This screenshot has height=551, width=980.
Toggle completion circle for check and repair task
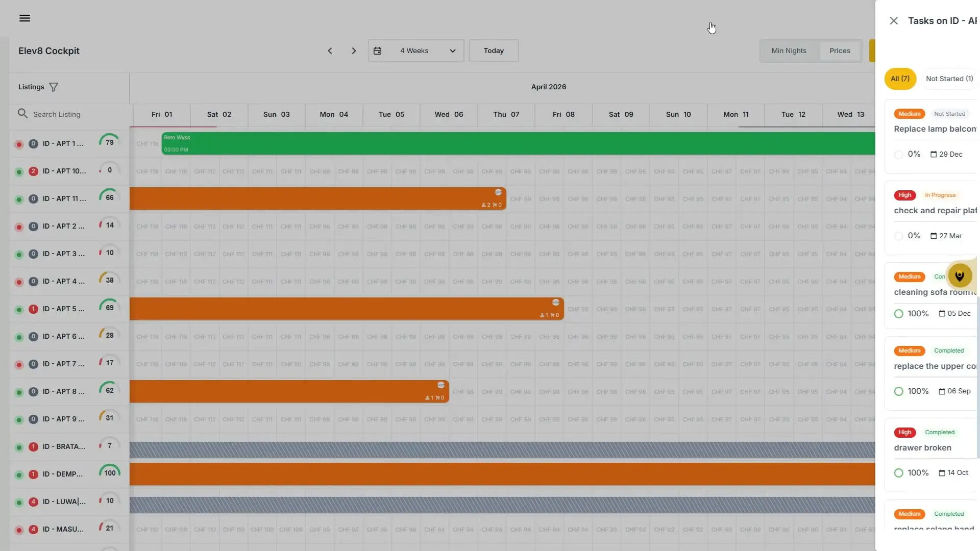(x=898, y=236)
